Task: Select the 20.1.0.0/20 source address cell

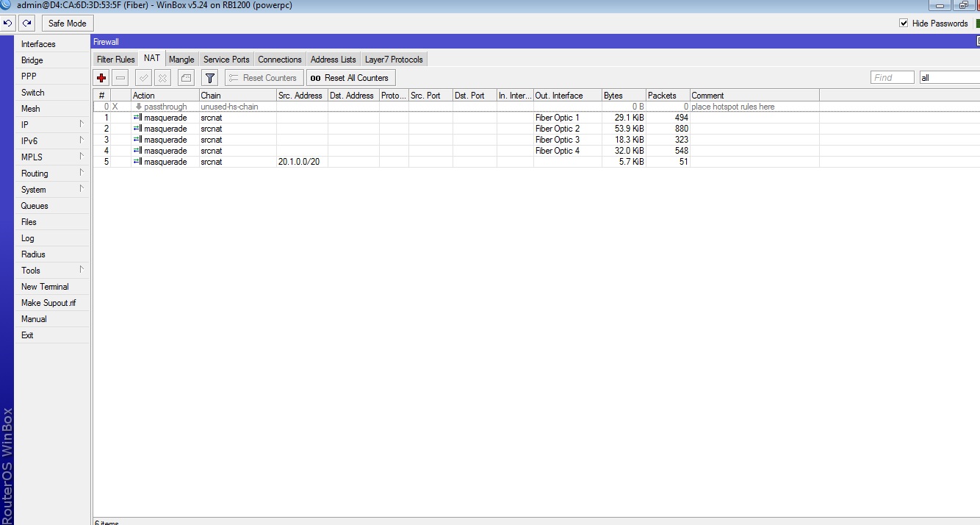Action: pyautogui.click(x=302, y=162)
